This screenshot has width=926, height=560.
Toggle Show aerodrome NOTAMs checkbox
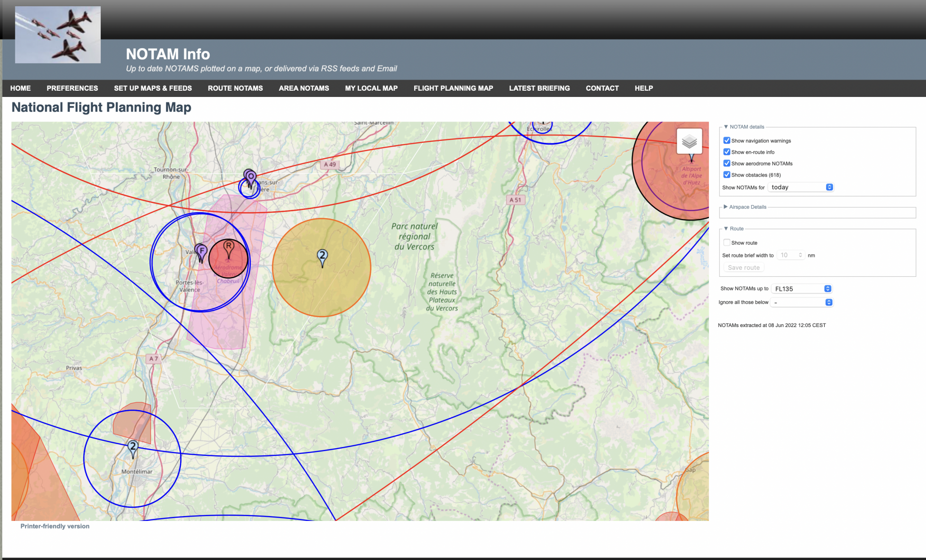[x=726, y=164]
